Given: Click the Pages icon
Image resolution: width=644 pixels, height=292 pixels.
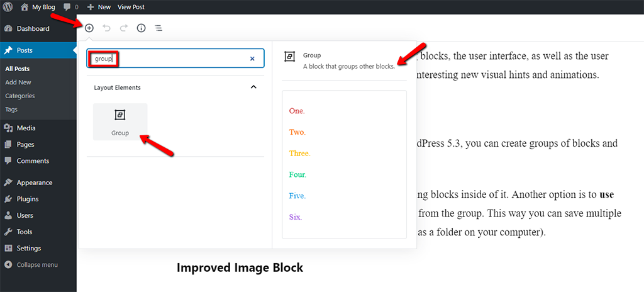Looking at the screenshot, I should coord(8,144).
